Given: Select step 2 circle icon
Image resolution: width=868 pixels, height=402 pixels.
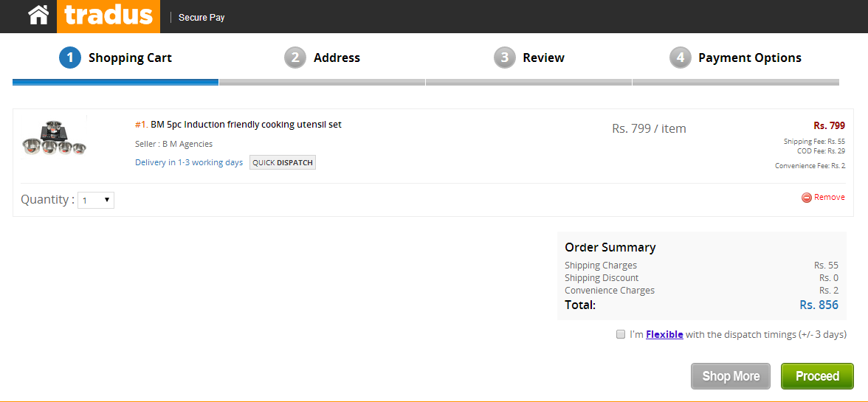Looking at the screenshot, I should [295, 58].
